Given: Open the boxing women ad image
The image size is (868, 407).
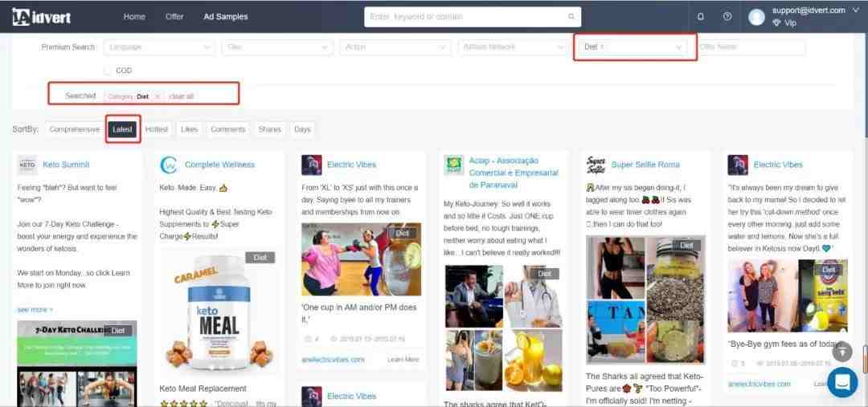Looking at the screenshot, I should (361, 259).
